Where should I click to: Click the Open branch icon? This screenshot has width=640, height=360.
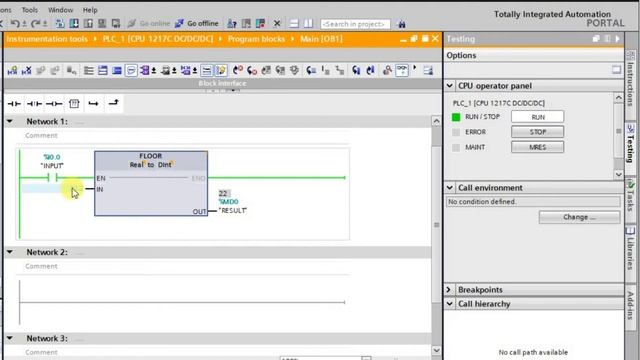(93, 104)
